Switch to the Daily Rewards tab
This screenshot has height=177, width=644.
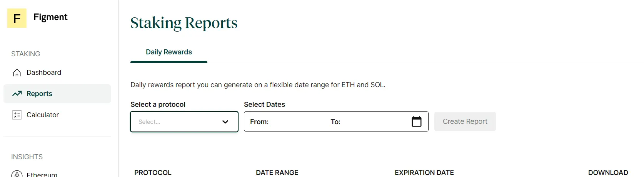coord(169,52)
